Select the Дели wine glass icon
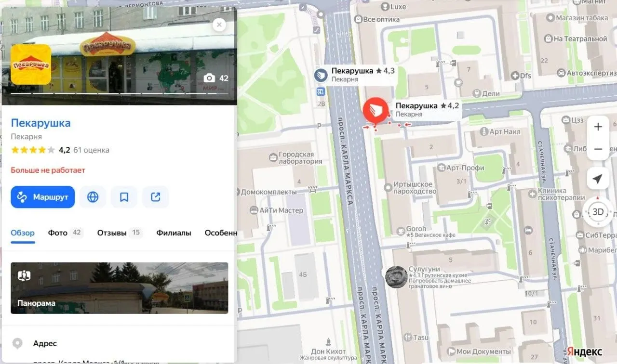Image resolution: width=617 pixels, height=364 pixels. [476, 93]
